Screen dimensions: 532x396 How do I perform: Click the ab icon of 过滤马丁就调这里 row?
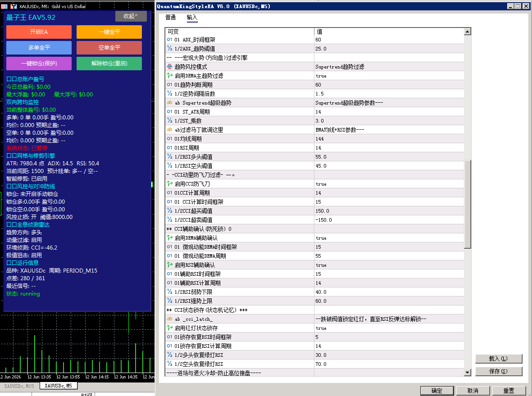pyautogui.click(x=170, y=130)
